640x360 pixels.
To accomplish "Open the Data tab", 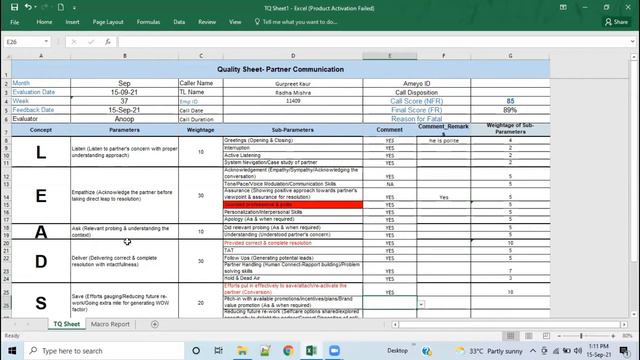I will 179,22.
